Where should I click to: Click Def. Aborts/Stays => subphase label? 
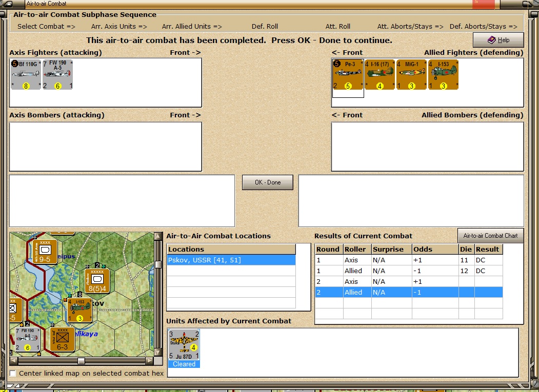483,27
